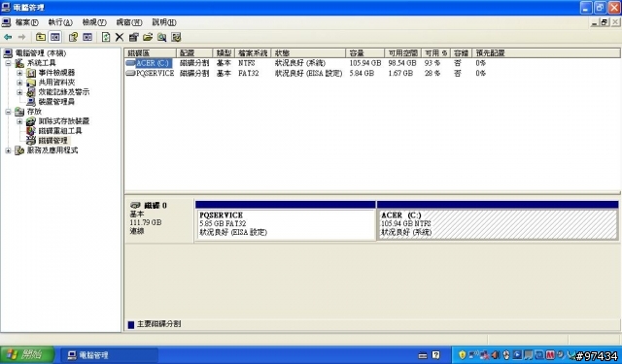Open the 視窗(W) menu
The image size is (622, 364).
(x=129, y=22)
